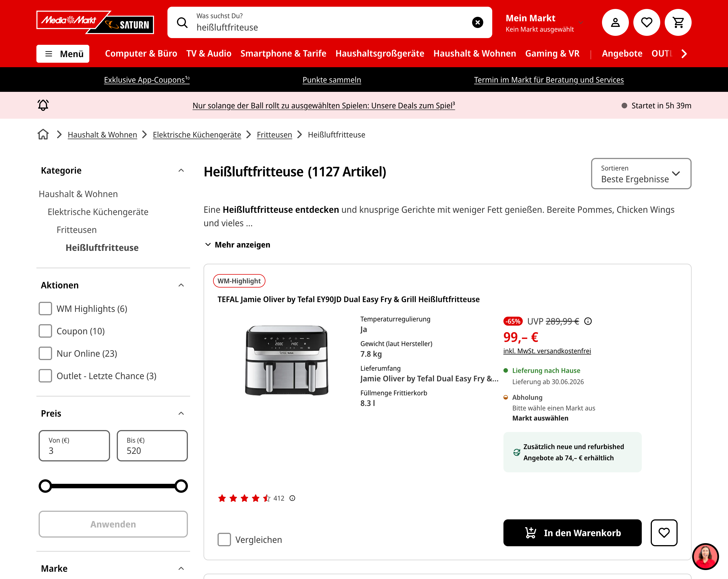
Task: Tick the WM Highlights checkbox
Action: point(45,309)
